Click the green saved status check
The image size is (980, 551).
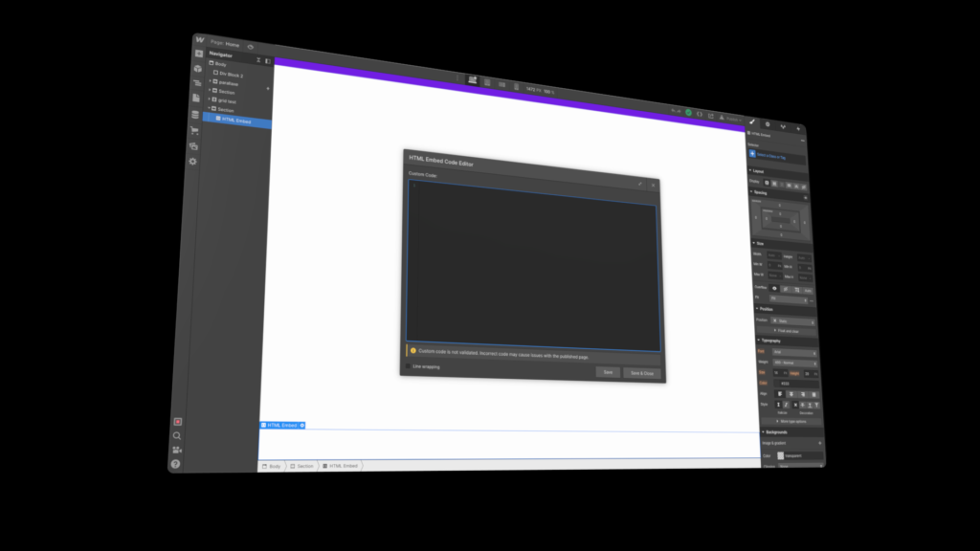(x=689, y=113)
